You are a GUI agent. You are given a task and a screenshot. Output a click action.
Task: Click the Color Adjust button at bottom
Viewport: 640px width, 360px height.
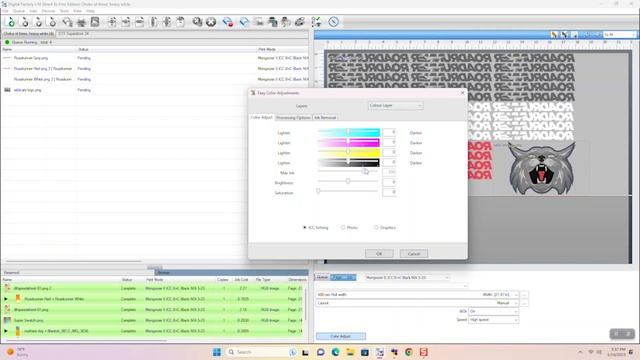(x=341, y=336)
